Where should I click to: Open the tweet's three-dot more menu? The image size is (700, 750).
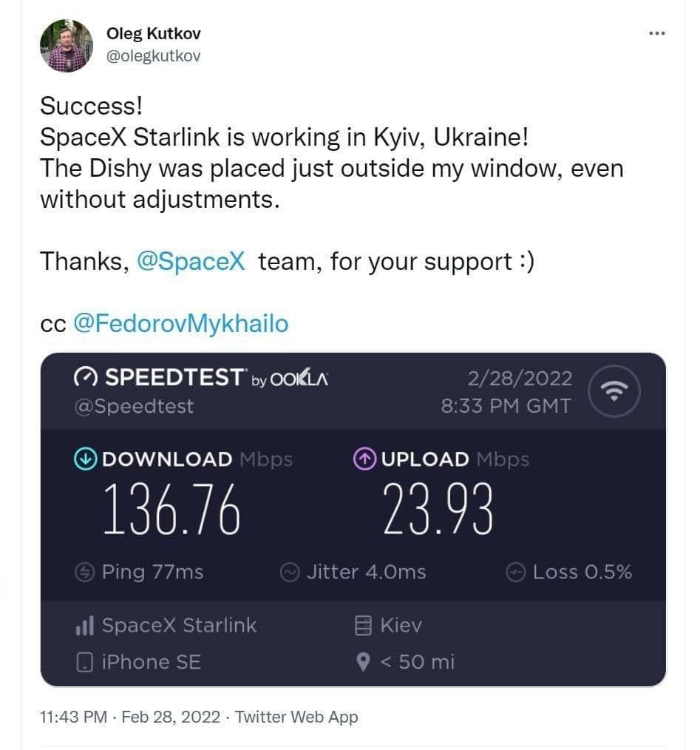click(656, 34)
